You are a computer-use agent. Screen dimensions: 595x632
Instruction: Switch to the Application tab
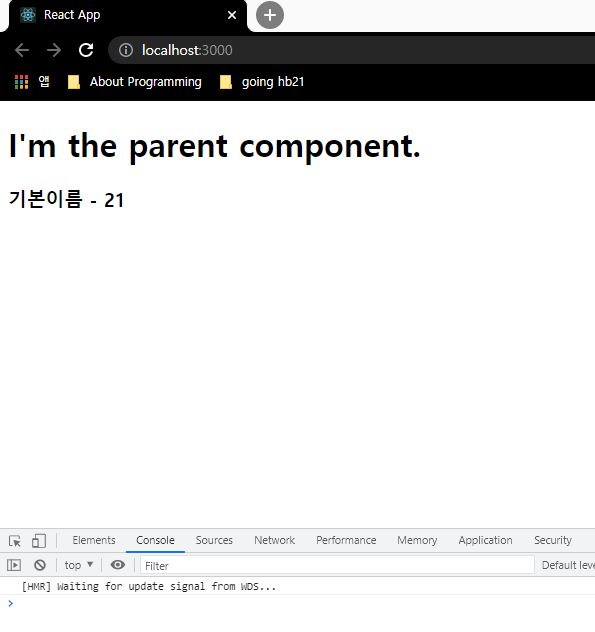tap(485, 540)
